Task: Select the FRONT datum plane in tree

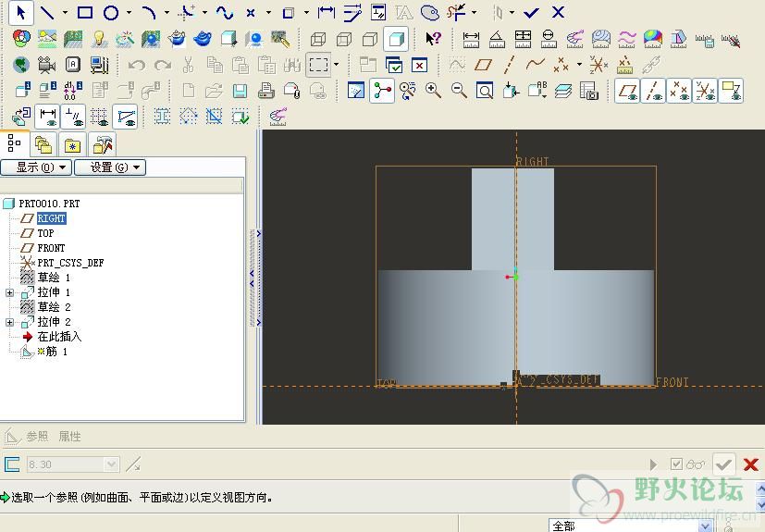Action: (x=51, y=248)
